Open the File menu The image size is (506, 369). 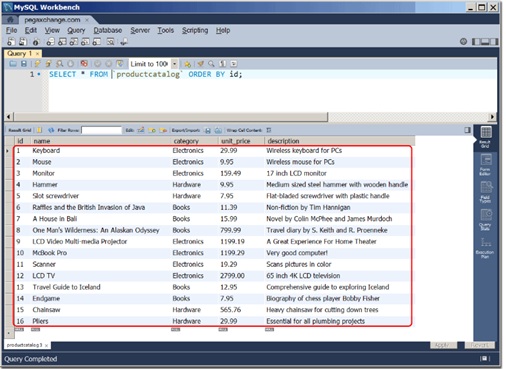[11, 30]
